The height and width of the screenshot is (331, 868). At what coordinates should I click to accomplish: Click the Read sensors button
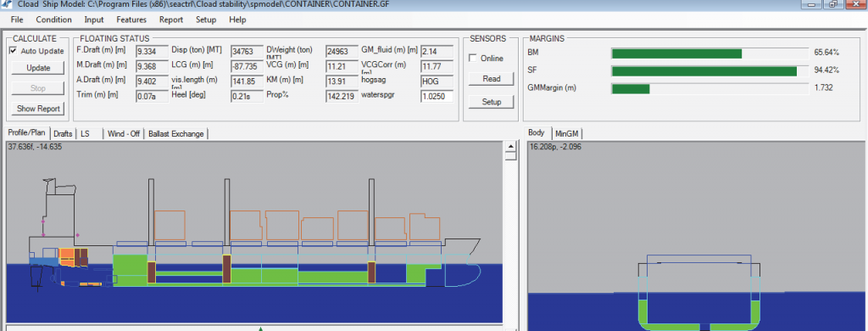[491, 79]
